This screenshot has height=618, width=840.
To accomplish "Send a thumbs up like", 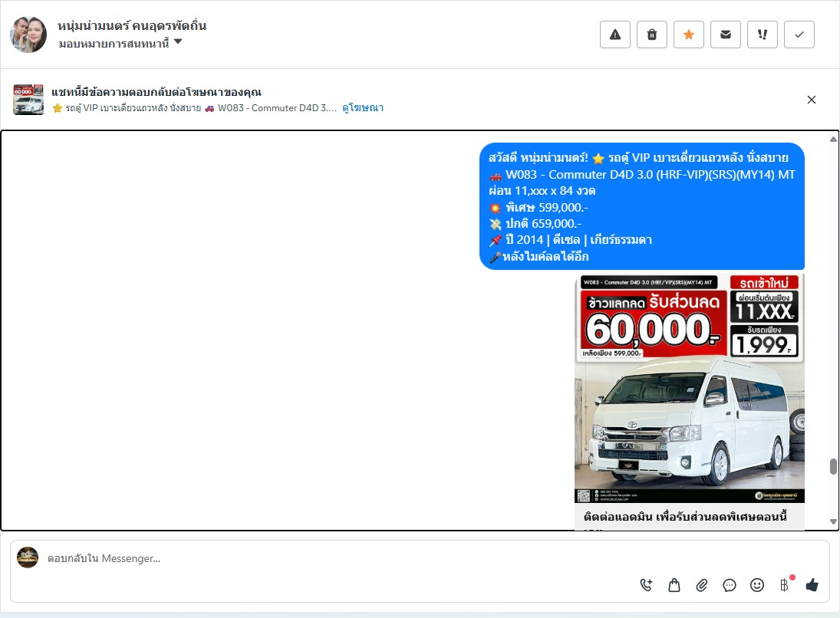I will (812, 585).
